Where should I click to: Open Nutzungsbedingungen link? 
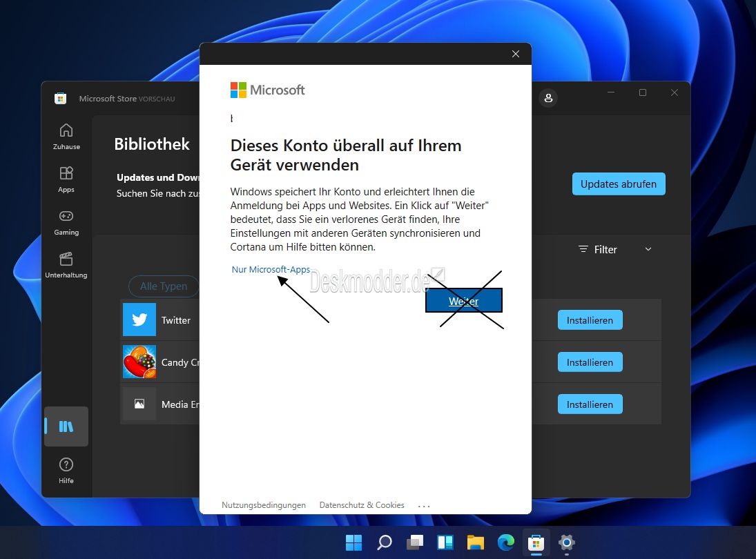pos(264,505)
